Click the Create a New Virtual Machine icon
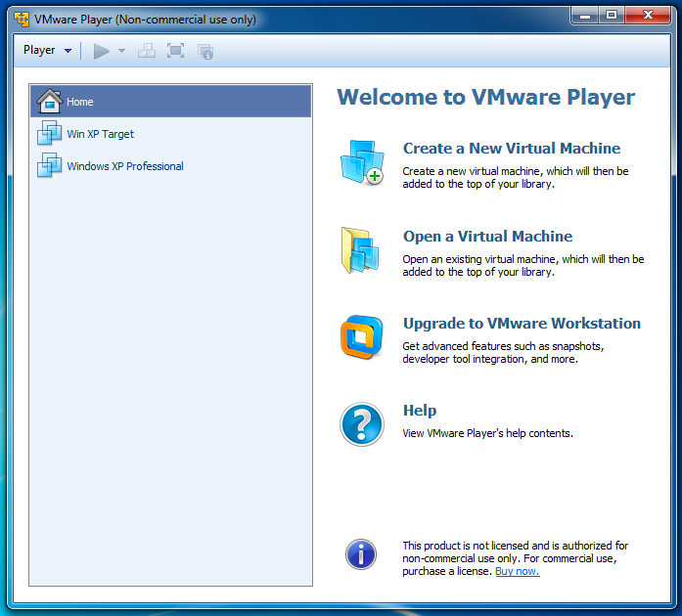Image resolution: width=682 pixels, height=616 pixels. tap(361, 162)
